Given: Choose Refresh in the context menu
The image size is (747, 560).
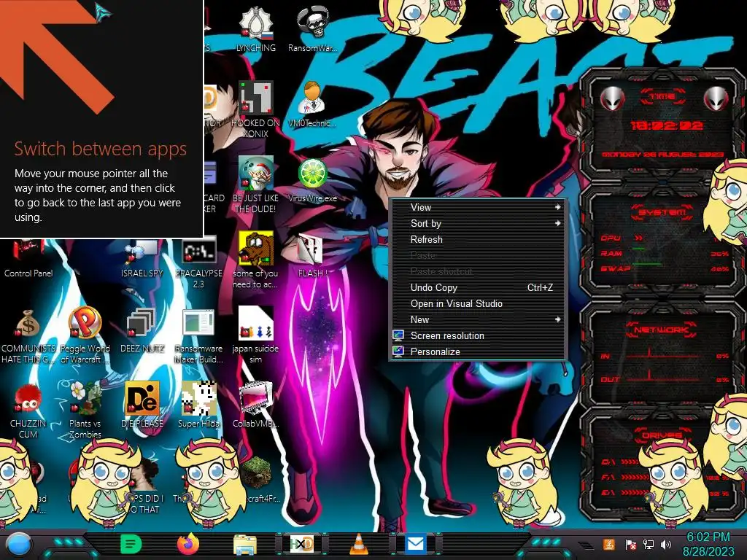Looking at the screenshot, I should [x=478, y=239].
